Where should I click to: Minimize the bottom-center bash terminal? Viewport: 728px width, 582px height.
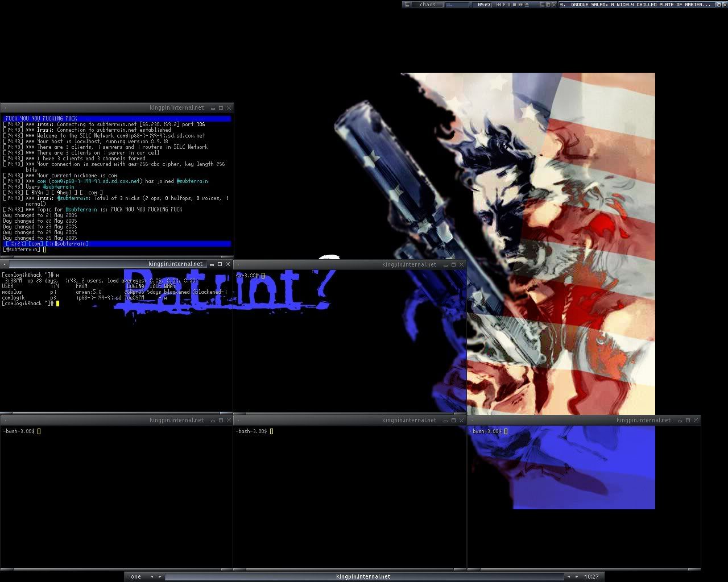(446, 421)
